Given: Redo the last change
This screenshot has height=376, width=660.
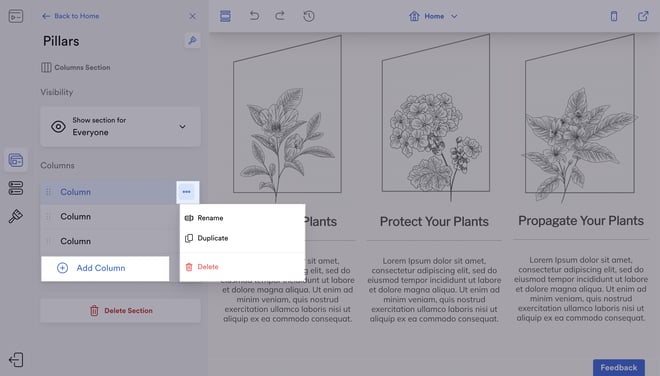Looking at the screenshot, I should click(280, 16).
